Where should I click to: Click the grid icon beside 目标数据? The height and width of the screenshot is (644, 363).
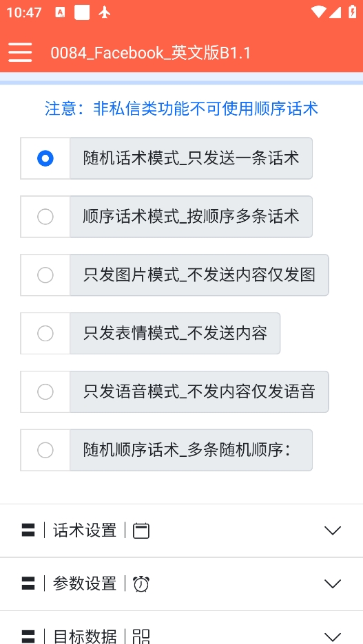(141, 636)
